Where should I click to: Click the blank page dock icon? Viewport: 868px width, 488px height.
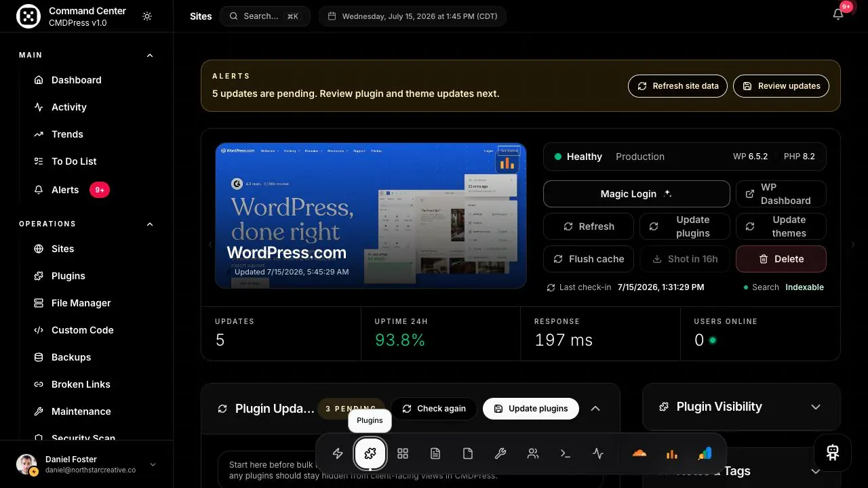pyautogui.click(x=468, y=453)
